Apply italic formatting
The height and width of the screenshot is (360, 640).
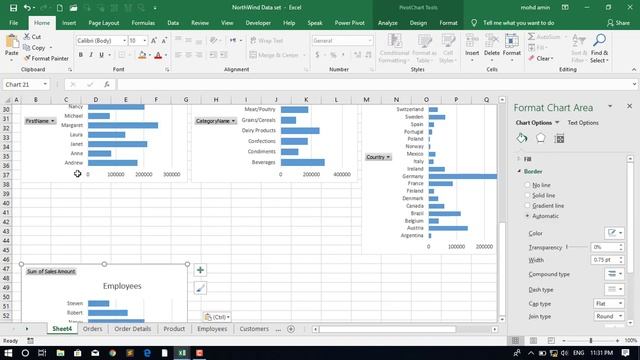[x=91, y=55]
